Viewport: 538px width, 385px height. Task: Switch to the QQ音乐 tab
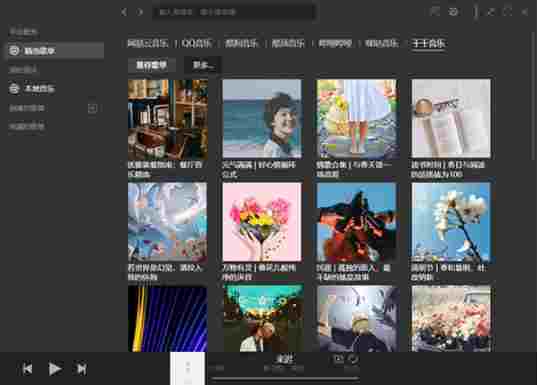[x=197, y=43]
